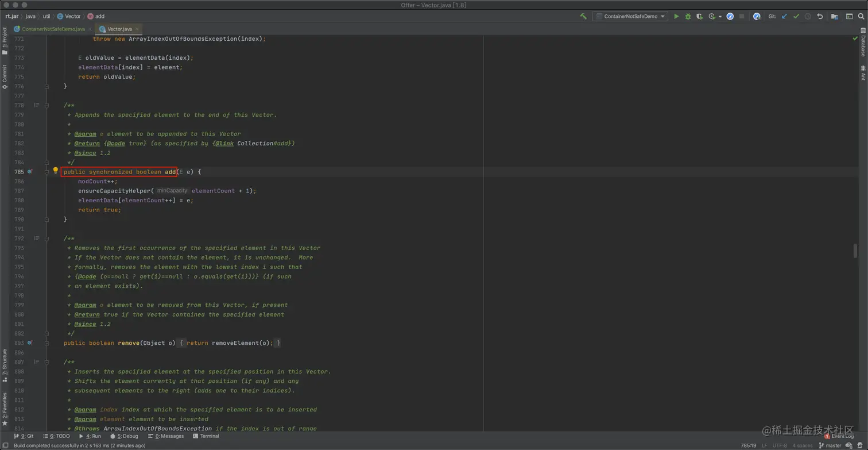
Task: Click the inspections hector icon in status bar
Action: click(861, 445)
